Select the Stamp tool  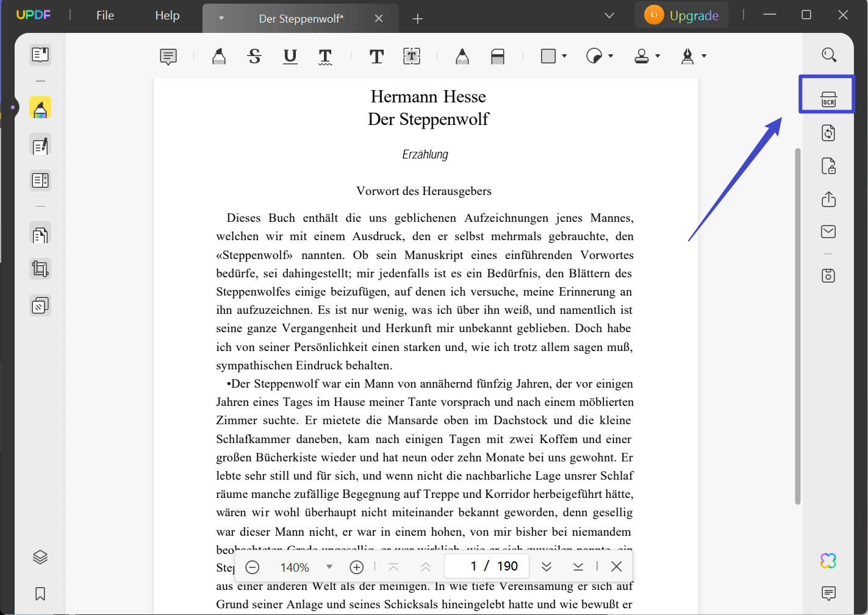tap(642, 56)
